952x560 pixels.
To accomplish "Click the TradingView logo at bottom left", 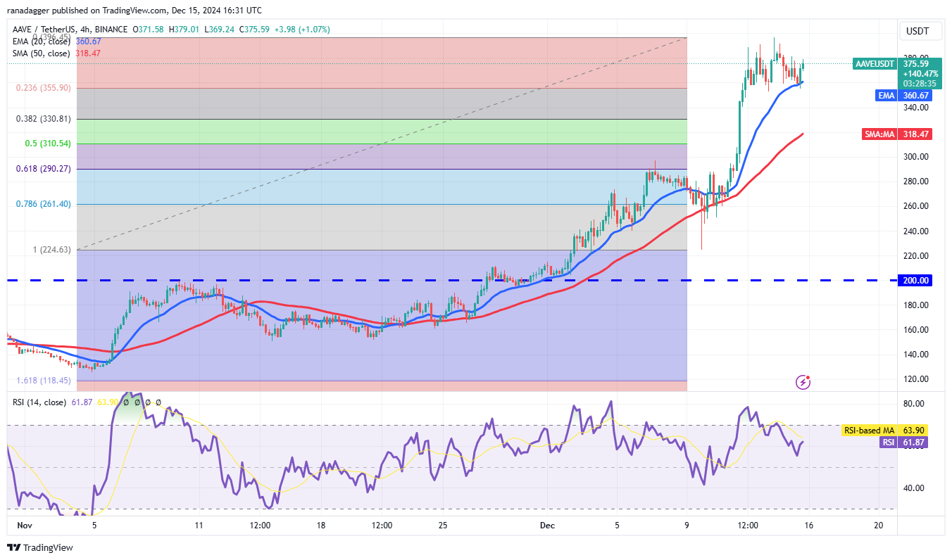I will pos(41,547).
